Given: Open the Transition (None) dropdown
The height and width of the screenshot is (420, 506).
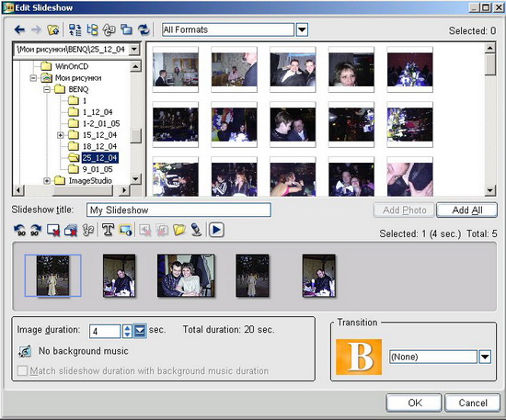Looking at the screenshot, I should (x=485, y=357).
